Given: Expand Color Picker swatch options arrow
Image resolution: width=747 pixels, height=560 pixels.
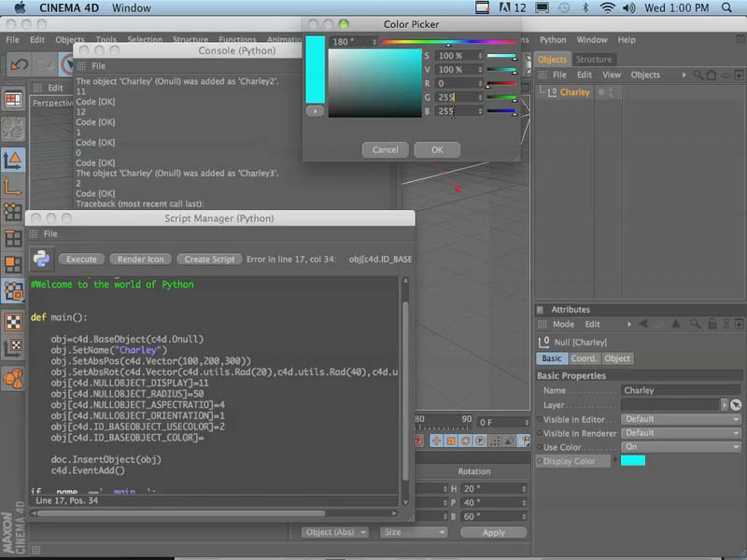Looking at the screenshot, I should pos(315,111).
